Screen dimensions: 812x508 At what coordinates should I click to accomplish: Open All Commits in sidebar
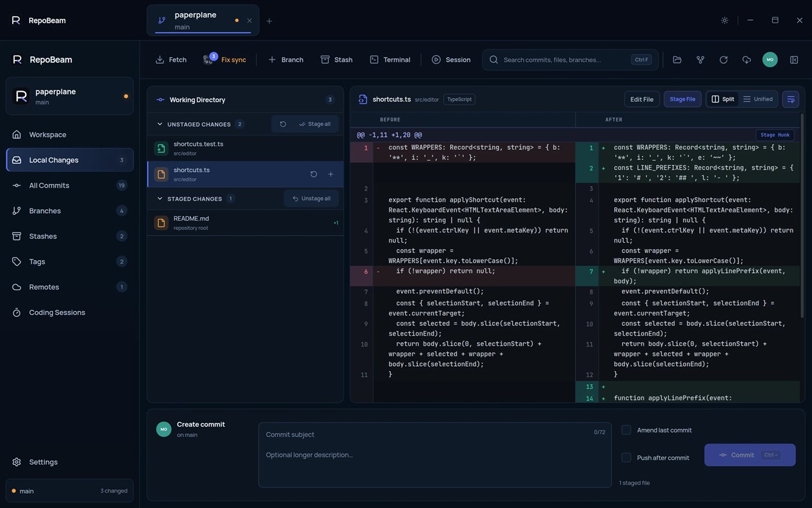pos(70,185)
